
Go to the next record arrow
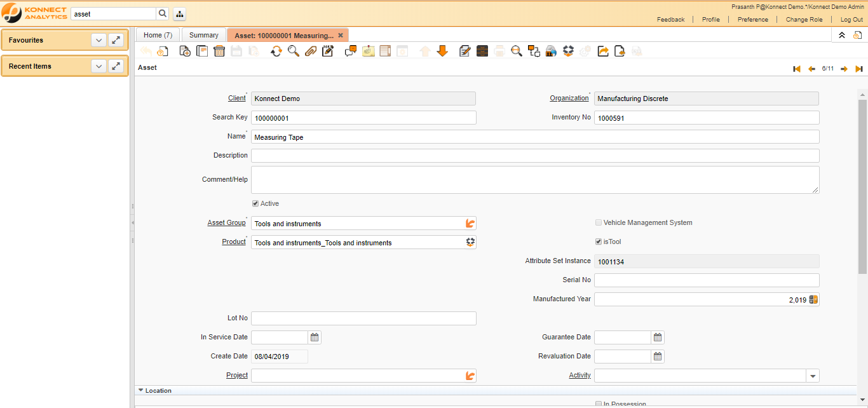point(844,69)
